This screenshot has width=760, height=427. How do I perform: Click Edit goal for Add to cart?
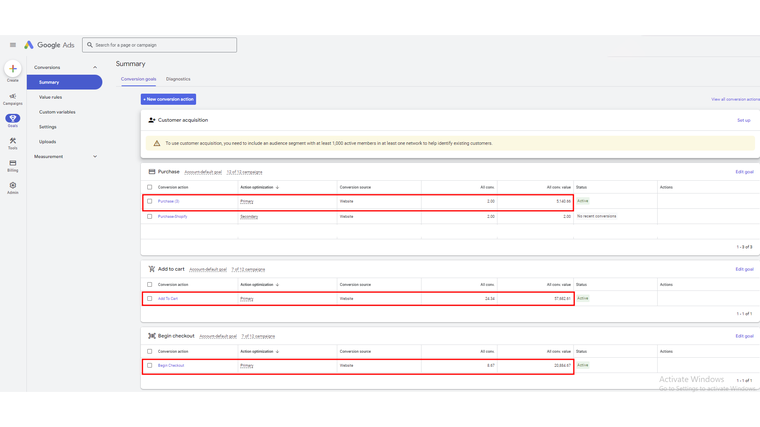pos(744,269)
